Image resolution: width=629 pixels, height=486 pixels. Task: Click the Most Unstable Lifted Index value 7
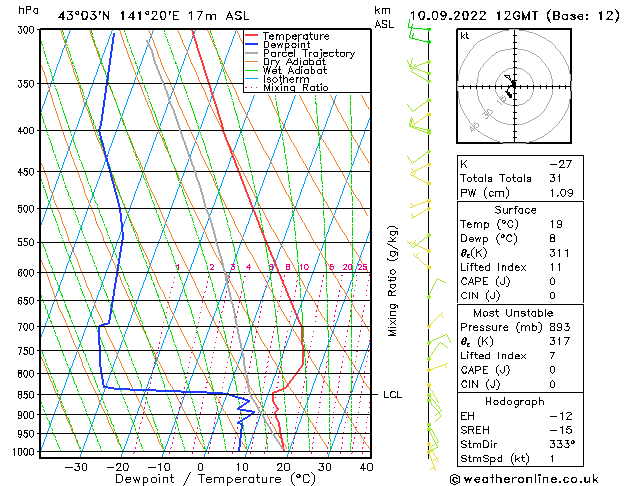552,356
